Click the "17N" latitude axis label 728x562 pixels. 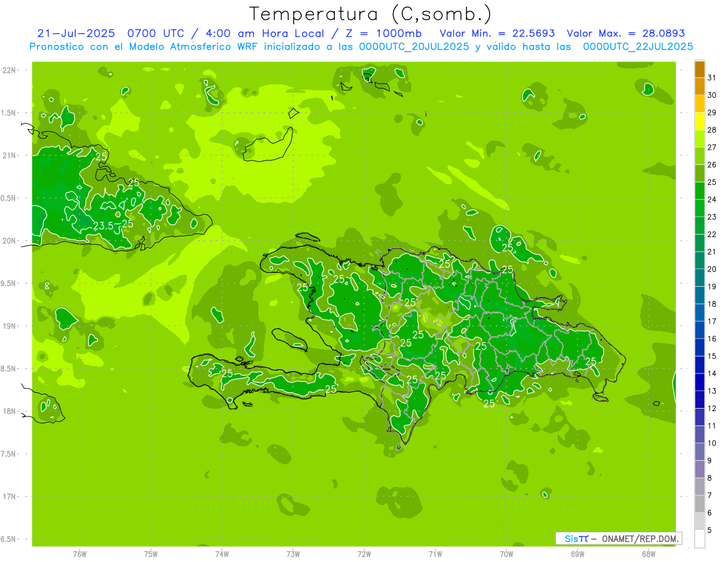(8, 497)
